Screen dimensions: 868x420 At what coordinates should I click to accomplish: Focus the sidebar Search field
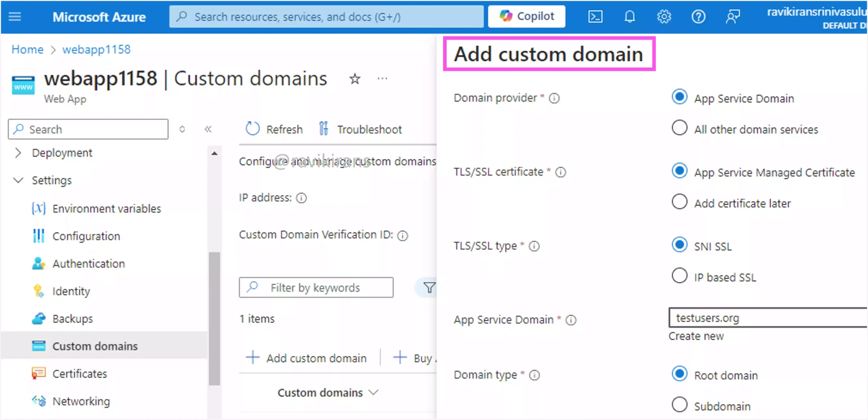(x=88, y=129)
